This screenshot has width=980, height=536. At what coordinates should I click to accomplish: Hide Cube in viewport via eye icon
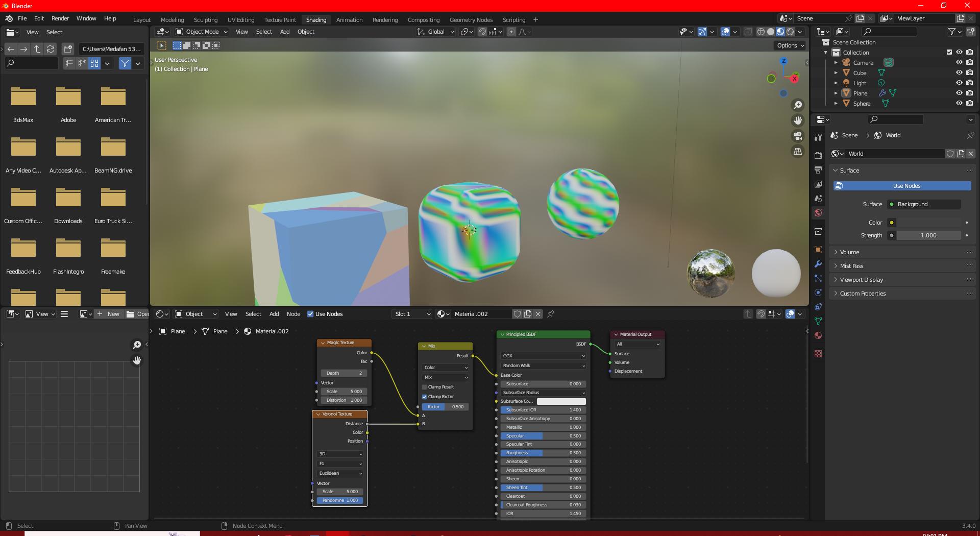tap(959, 72)
